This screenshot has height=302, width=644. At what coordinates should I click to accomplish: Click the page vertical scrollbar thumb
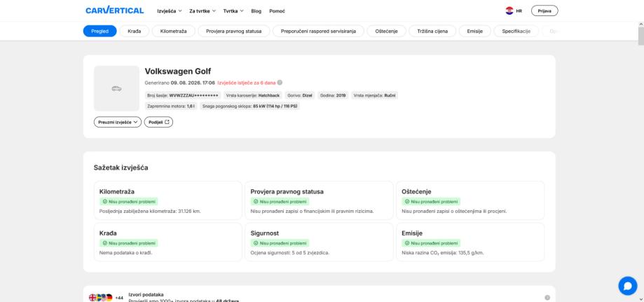click(x=640, y=36)
